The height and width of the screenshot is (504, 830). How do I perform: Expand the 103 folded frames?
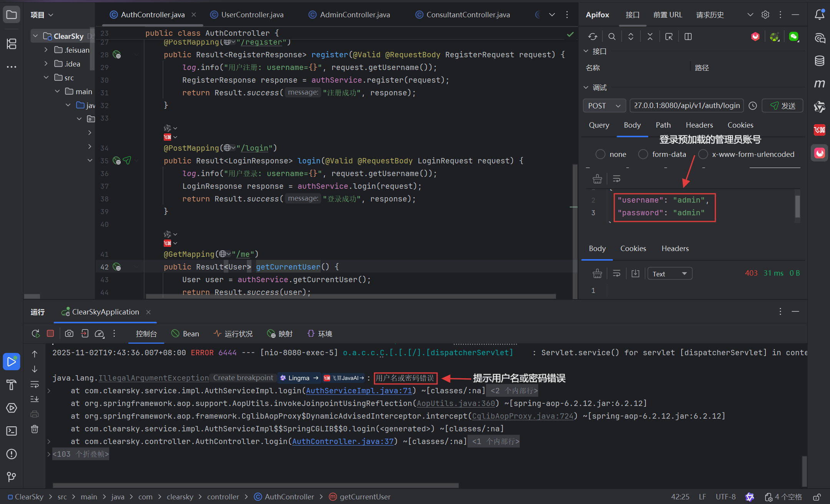pos(81,454)
